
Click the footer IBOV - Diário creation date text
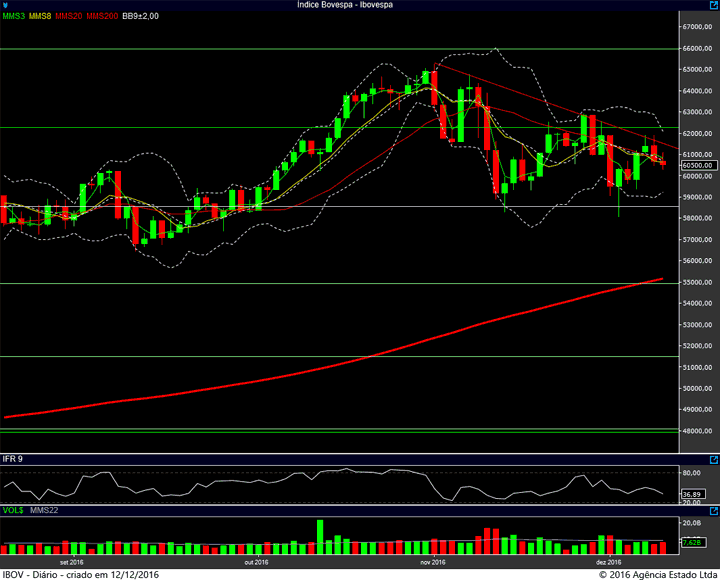[x=81, y=574]
